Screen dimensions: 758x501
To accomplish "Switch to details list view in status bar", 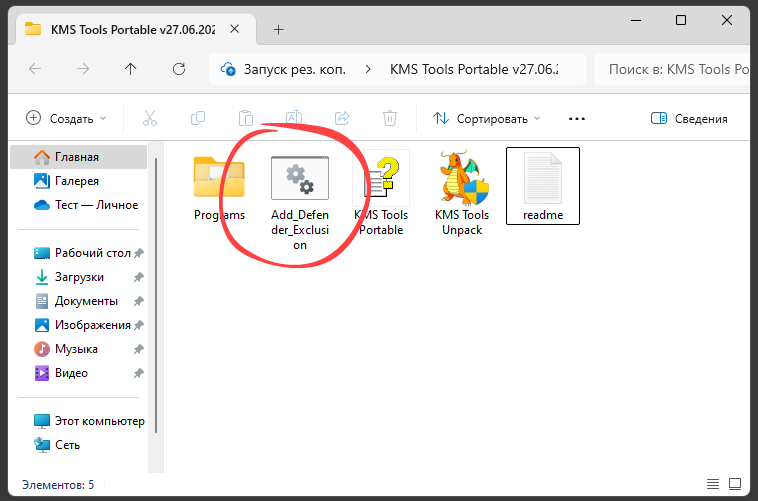I will tap(711, 485).
